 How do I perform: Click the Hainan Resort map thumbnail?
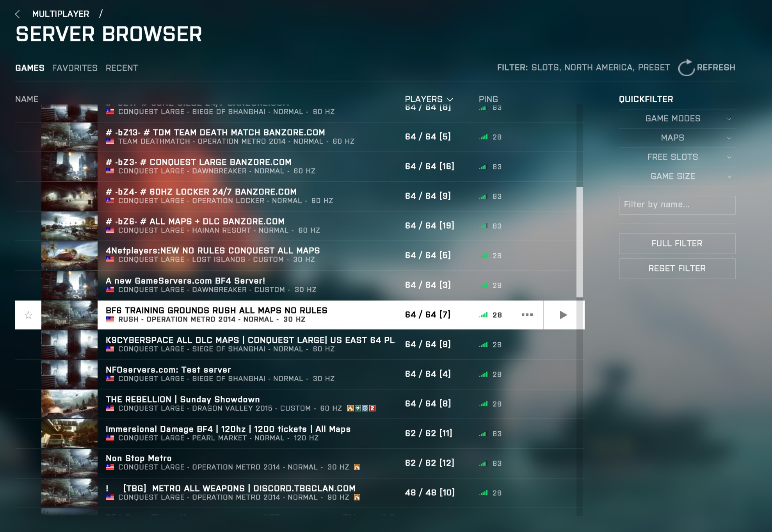pos(69,226)
